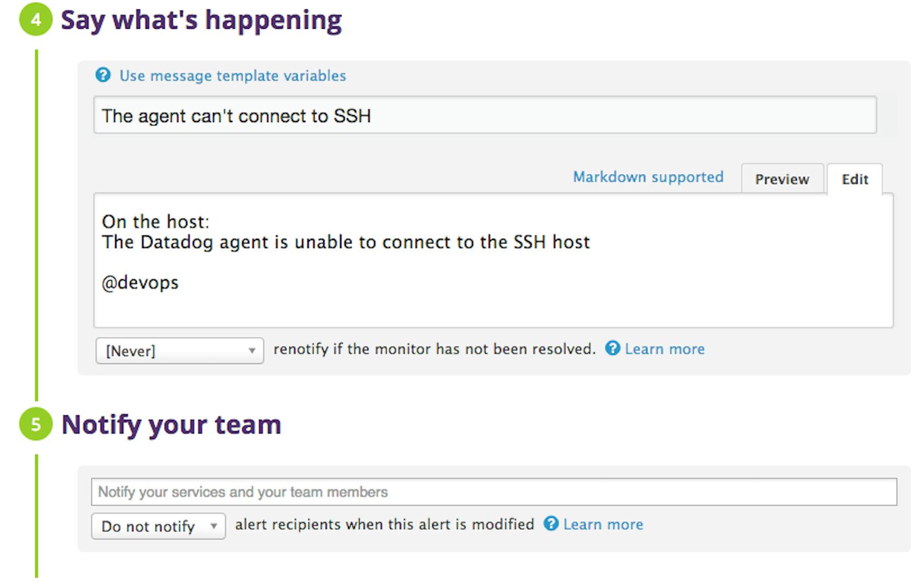Open the Use message template variables link

point(232,75)
